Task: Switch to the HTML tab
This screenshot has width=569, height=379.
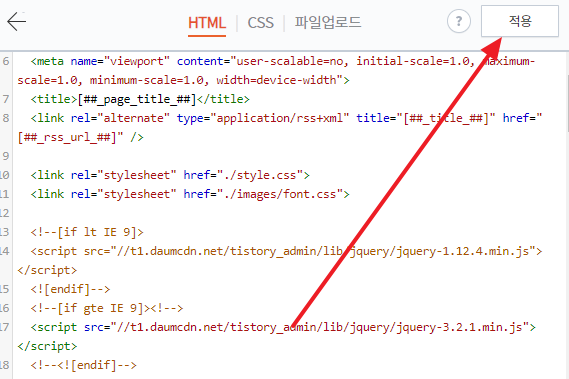Action: click(x=207, y=23)
